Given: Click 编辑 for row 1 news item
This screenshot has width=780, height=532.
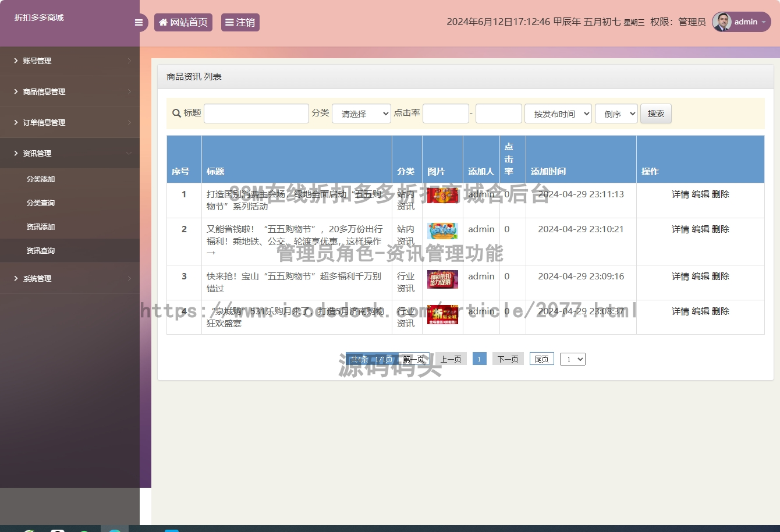Looking at the screenshot, I should (x=700, y=194).
